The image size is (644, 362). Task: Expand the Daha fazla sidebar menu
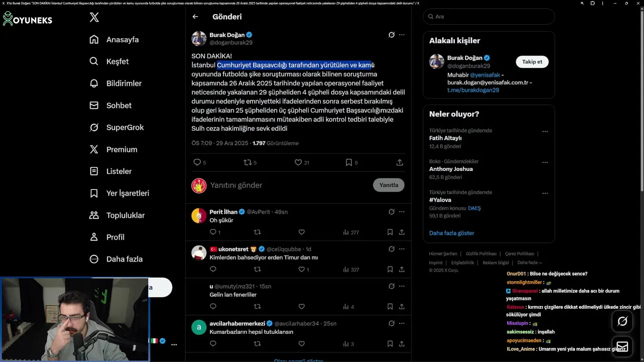116,259
